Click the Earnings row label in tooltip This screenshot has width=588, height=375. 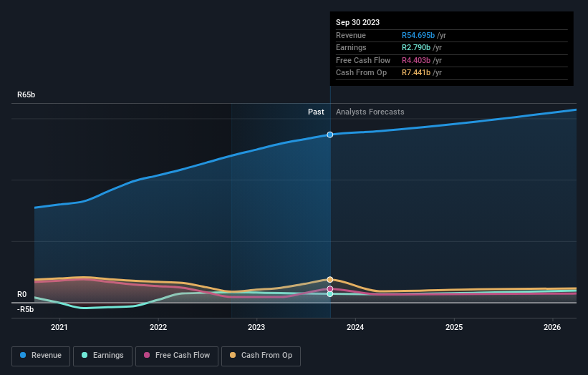351,47
